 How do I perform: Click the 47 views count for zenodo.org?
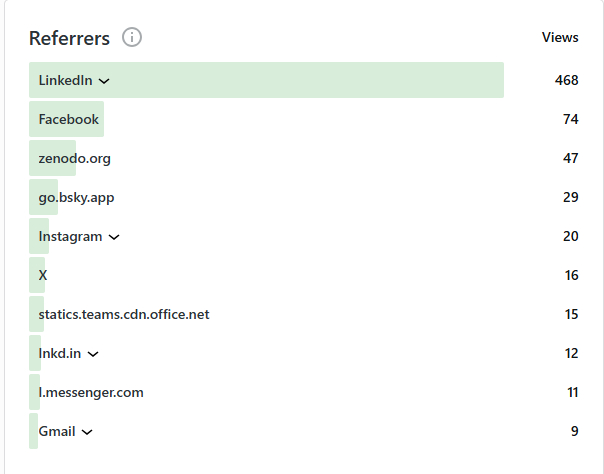pyautogui.click(x=570, y=158)
